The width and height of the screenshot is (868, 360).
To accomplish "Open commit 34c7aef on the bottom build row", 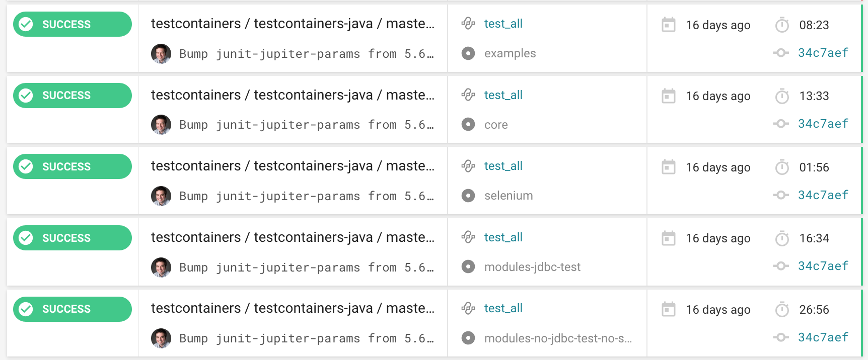I will (823, 337).
